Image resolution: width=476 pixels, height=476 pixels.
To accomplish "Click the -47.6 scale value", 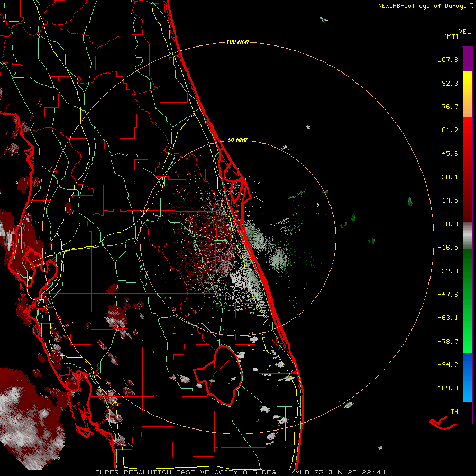I will coord(448,295).
